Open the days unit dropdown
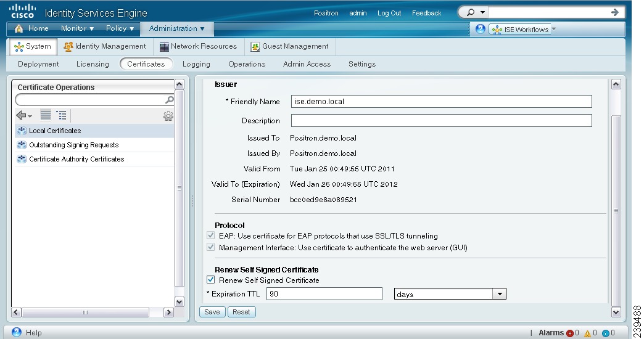Viewport: 644px width, 339px height. click(450, 294)
